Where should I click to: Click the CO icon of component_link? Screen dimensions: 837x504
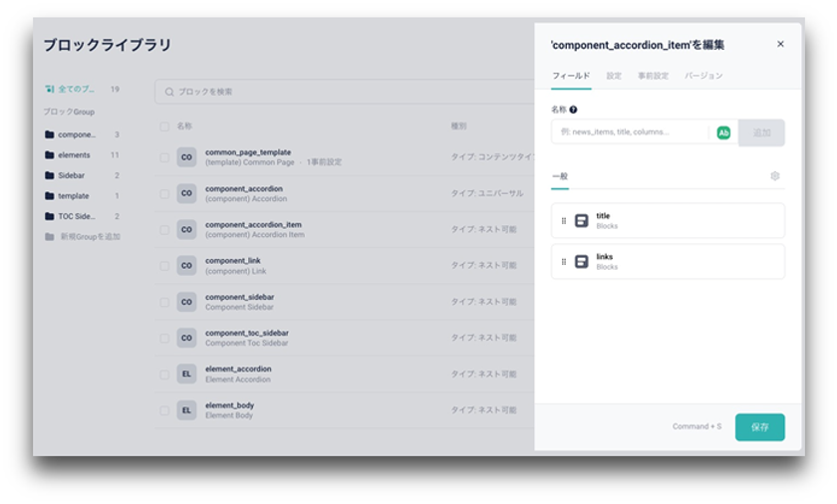tap(186, 266)
